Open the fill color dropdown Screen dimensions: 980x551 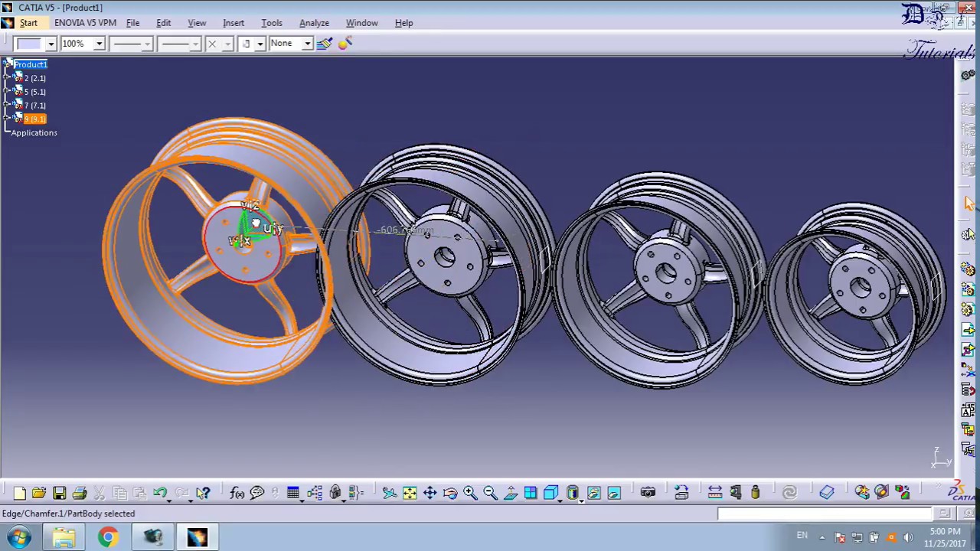51,44
